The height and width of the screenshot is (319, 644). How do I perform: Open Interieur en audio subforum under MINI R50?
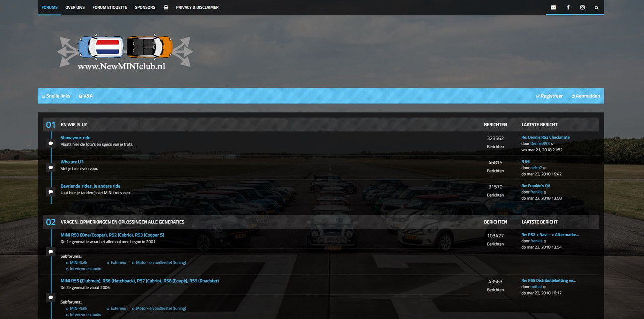[86, 269]
